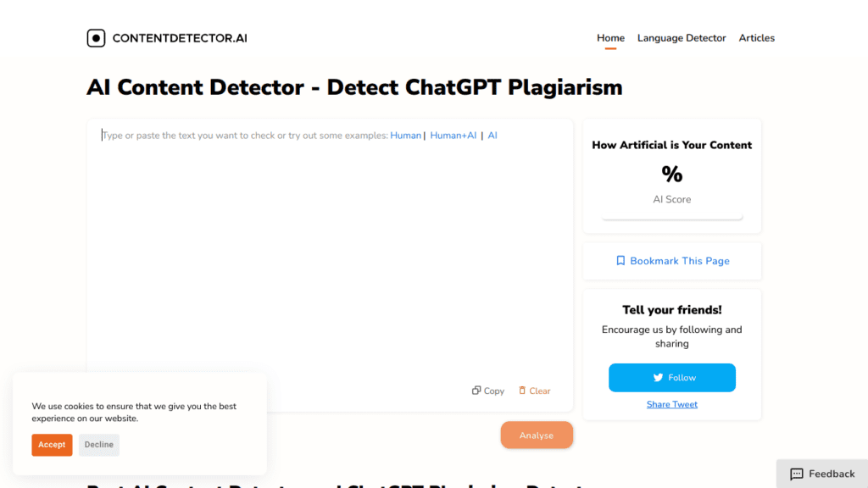Open the Language Detector page
The image size is (868, 488).
[x=682, y=37]
